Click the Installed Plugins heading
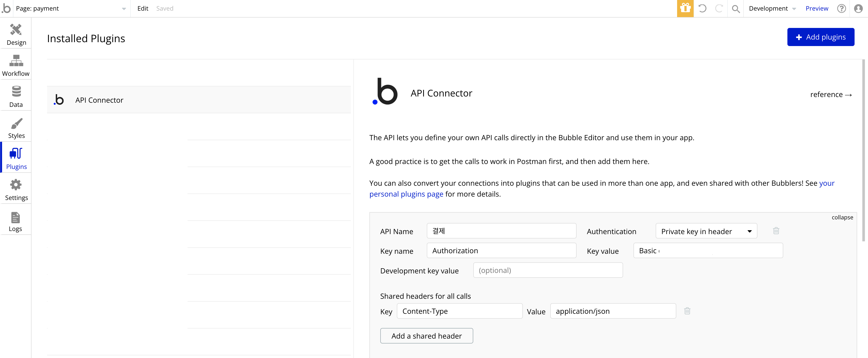The width and height of the screenshot is (868, 358). pyautogui.click(x=86, y=39)
